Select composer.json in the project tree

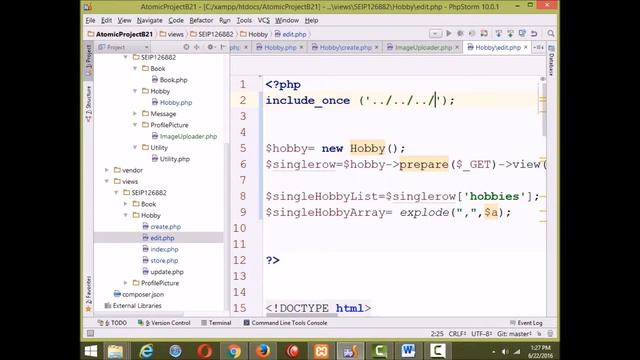point(139,294)
